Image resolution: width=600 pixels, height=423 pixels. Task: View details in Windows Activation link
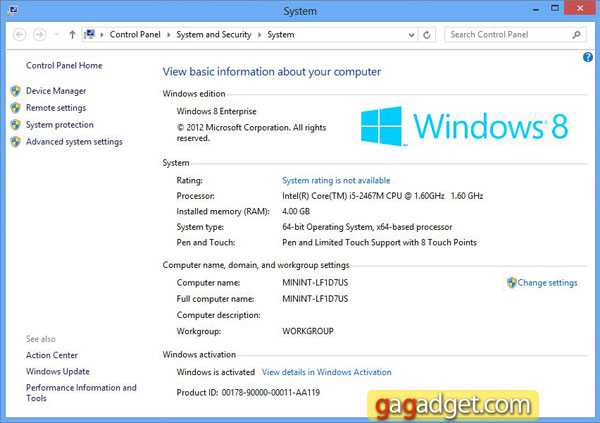pyautogui.click(x=326, y=372)
